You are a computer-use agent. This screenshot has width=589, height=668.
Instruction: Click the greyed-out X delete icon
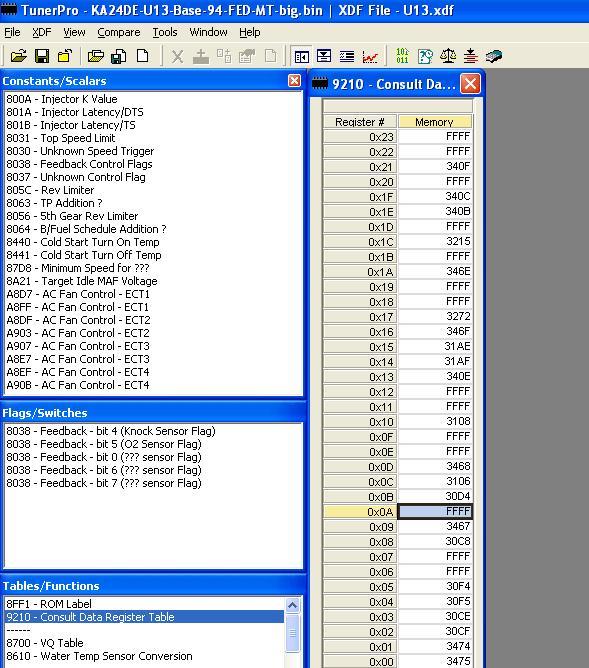[177, 56]
